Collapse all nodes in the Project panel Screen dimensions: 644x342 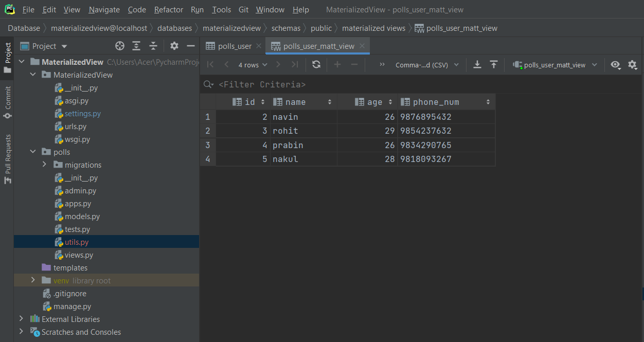(x=153, y=46)
